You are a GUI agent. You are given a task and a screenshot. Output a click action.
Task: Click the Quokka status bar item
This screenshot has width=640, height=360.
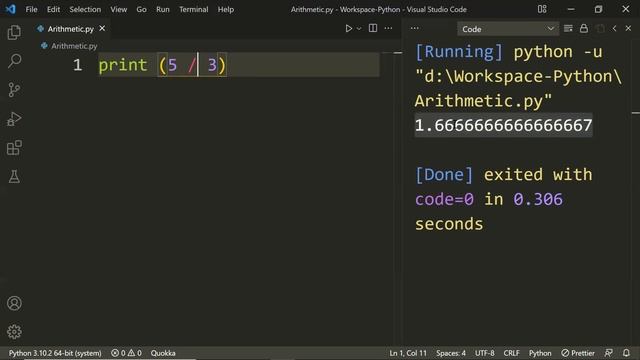coord(163,353)
